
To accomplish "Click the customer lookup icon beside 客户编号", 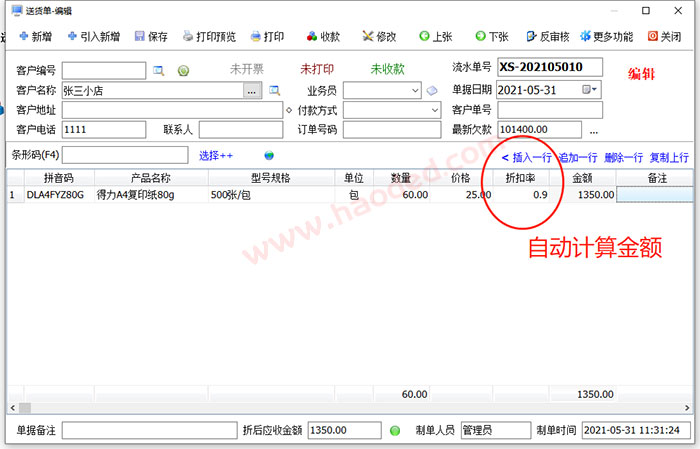I will (158, 71).
